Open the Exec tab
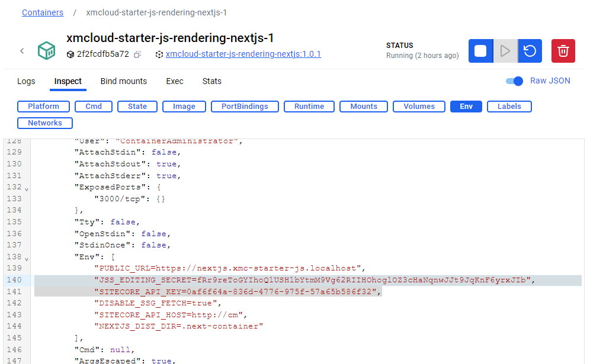Screen dimensions: 590x364 [x=175, y=81]
